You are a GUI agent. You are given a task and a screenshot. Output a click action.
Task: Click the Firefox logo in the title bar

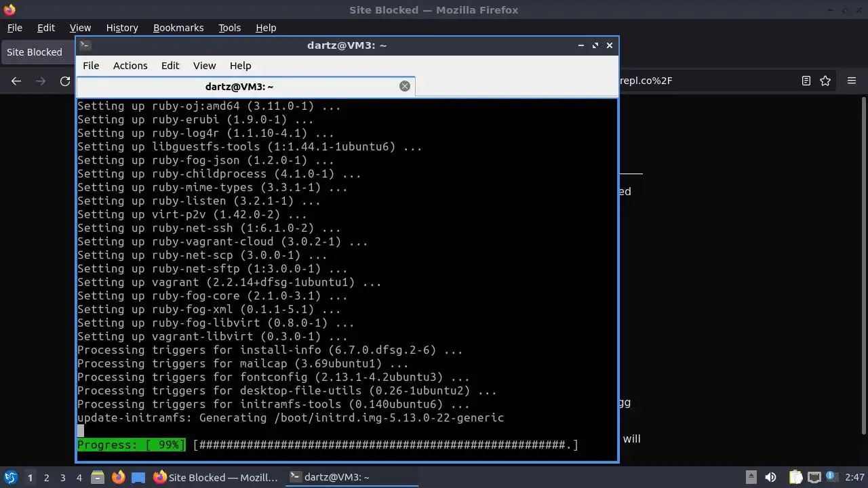(9, 9)
